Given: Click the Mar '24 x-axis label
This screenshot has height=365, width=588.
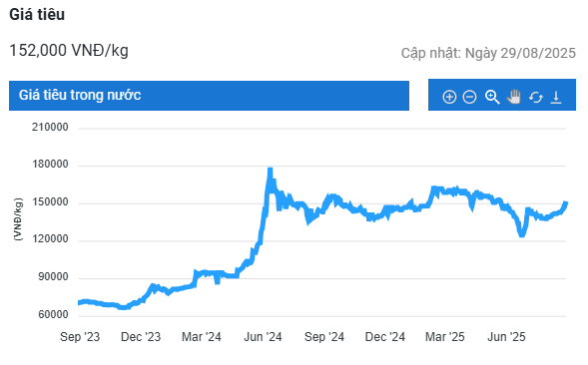Looking at the screenshot, I should [202, 336].
